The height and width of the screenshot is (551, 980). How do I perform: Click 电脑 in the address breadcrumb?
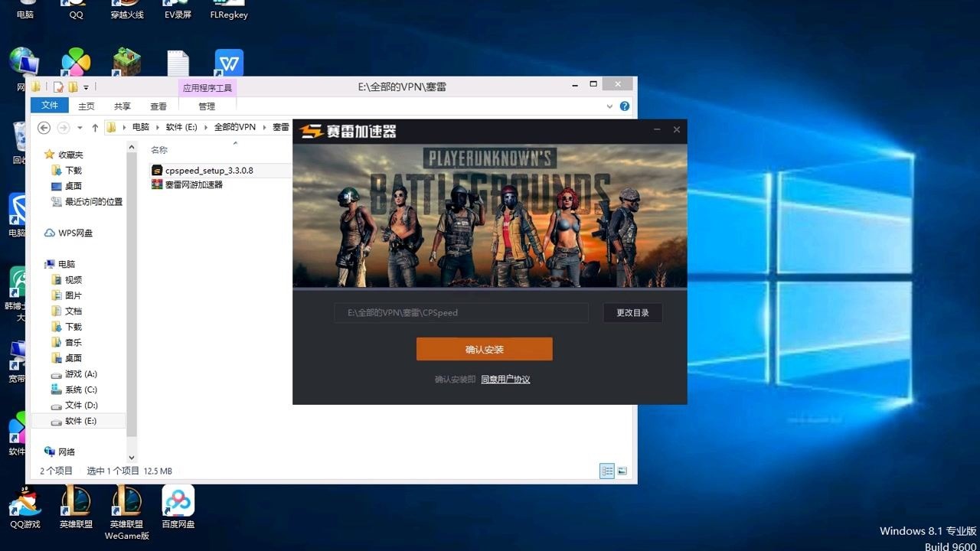[141, 127]
